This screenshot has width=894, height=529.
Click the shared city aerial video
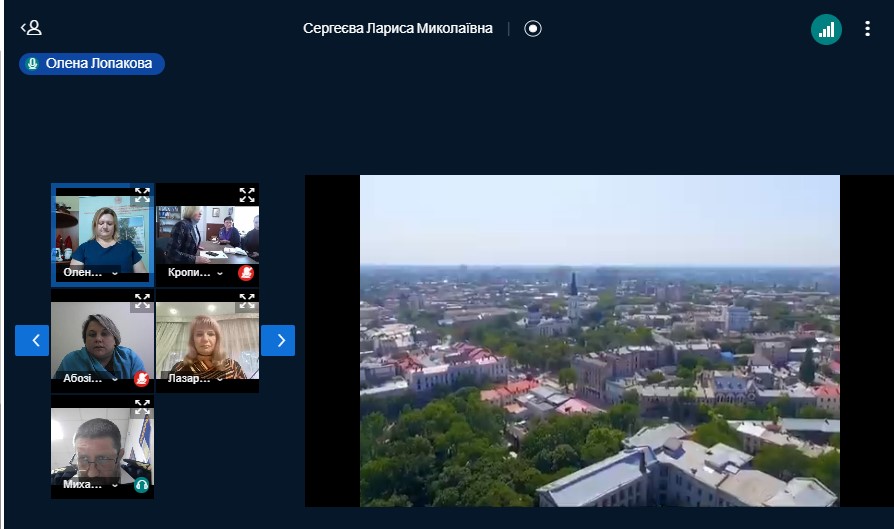tap(599, 341)
